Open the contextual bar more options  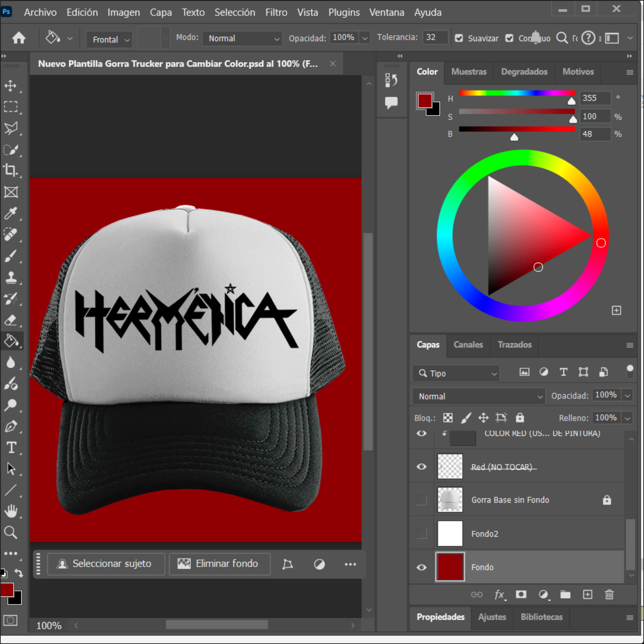tap(350, 564)
